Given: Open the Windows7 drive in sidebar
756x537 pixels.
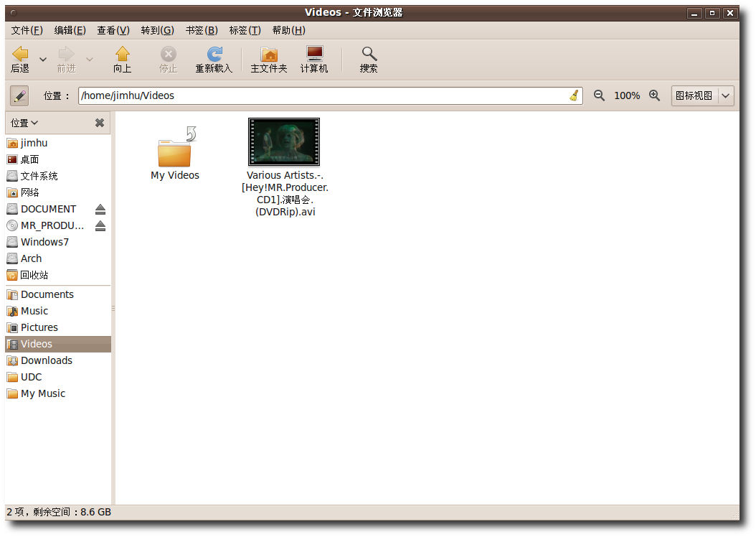Looking at the screenshot, I should coord(58,242).
